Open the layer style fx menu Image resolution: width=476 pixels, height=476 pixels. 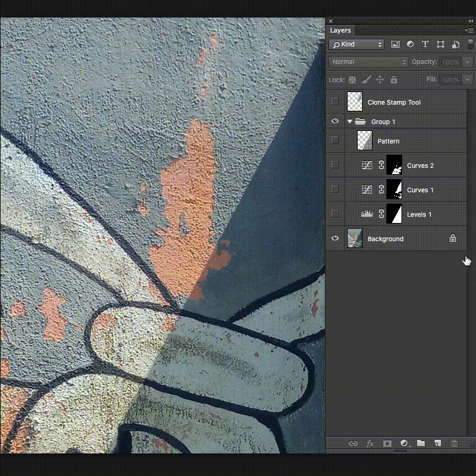[x=370, y=443]
